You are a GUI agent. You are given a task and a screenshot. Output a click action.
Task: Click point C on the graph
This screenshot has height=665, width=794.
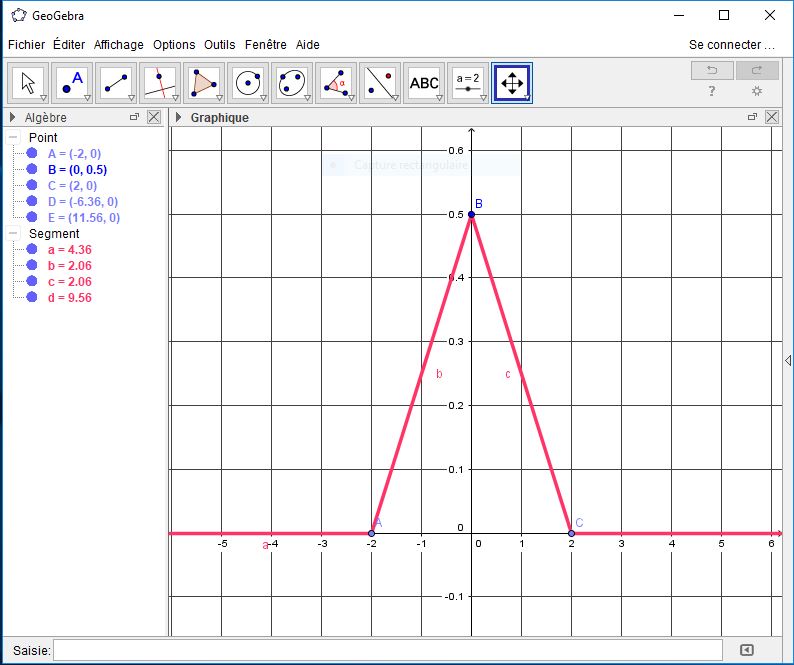[x=571, y=533]
